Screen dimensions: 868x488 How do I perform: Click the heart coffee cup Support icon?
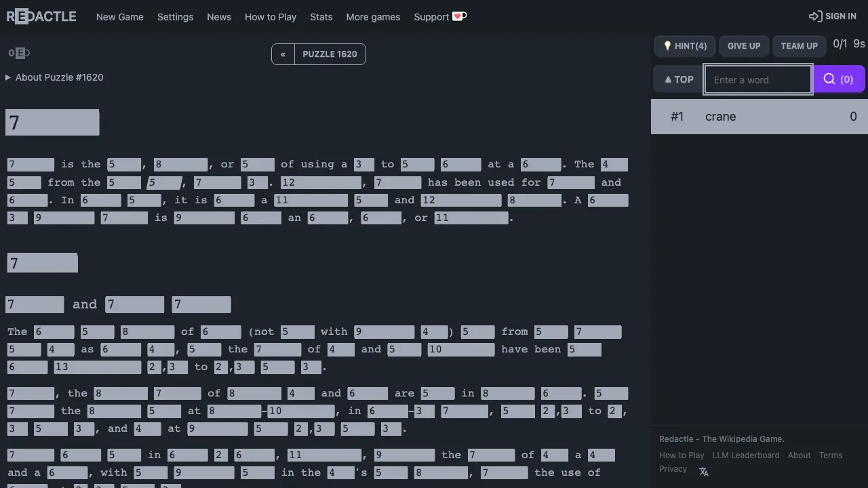click(x=460, y=16)
